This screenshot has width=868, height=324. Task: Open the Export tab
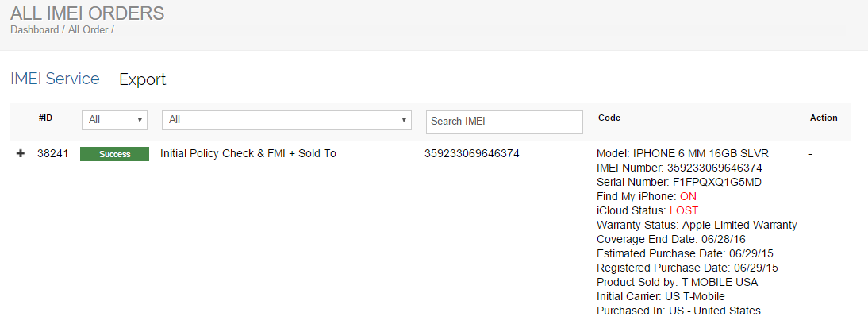[142, 79]
